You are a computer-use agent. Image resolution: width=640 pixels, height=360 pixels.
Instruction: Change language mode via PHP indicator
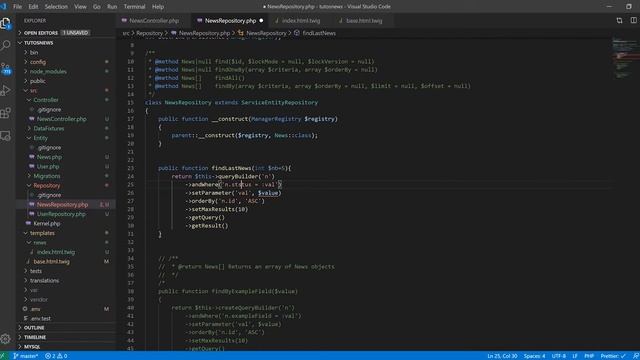click(x=589, y=356)
